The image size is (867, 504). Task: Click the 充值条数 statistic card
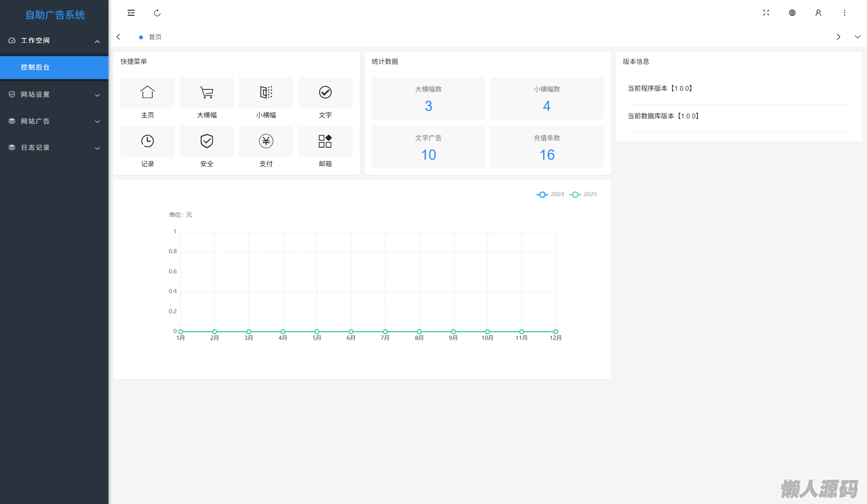coord(546,147)
